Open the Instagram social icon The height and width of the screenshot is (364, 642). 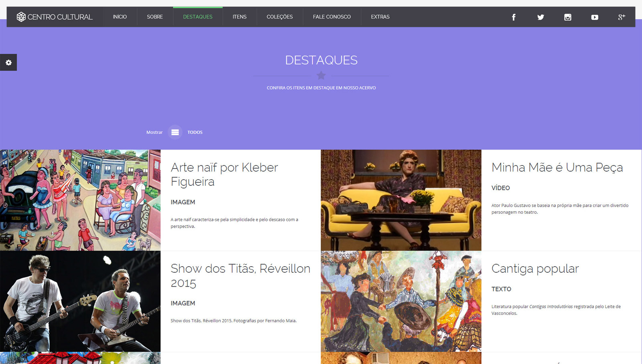pos(568,17)
